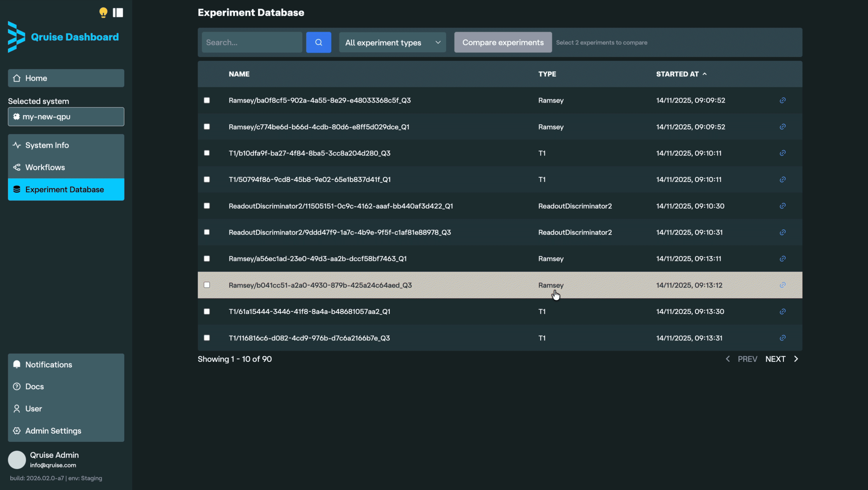Check the Ramsey/c774be6d Q1 checkbox
The image size is (868, 490).
(207, 127)
